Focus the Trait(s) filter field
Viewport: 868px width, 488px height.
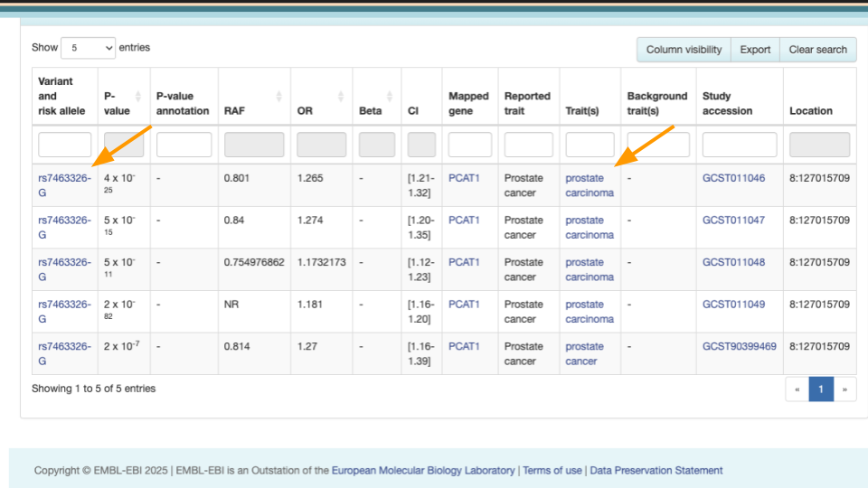tap(590, 145)
